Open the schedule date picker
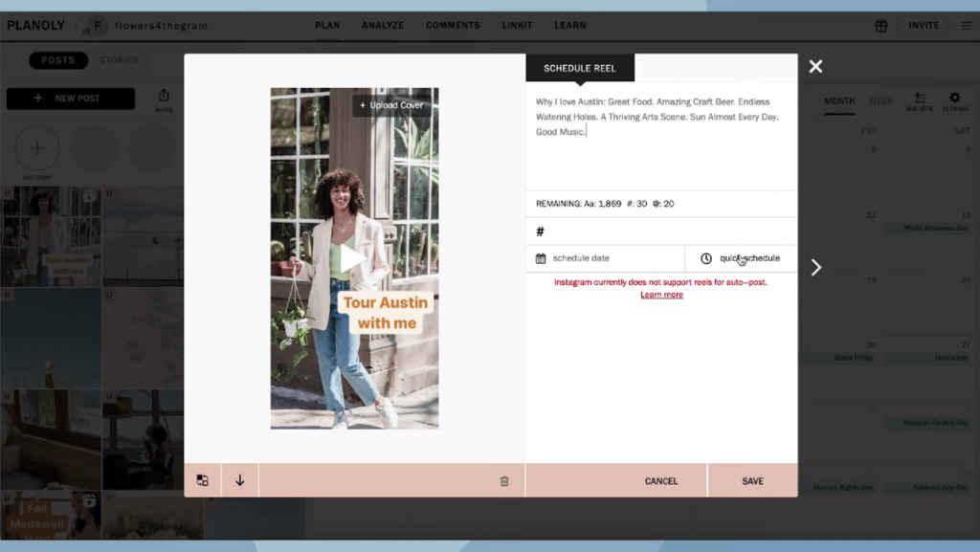980x552 pixels. 605,258
